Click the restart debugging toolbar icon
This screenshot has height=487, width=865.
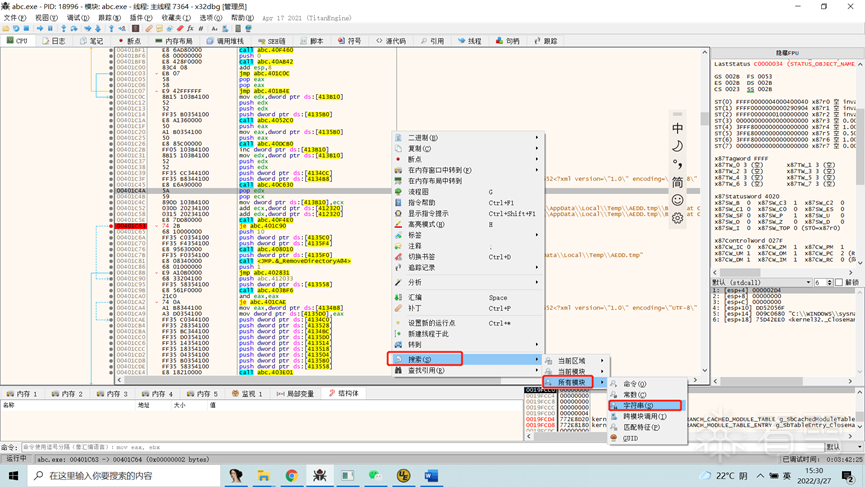pyautogui.click(x=16, y=28)
